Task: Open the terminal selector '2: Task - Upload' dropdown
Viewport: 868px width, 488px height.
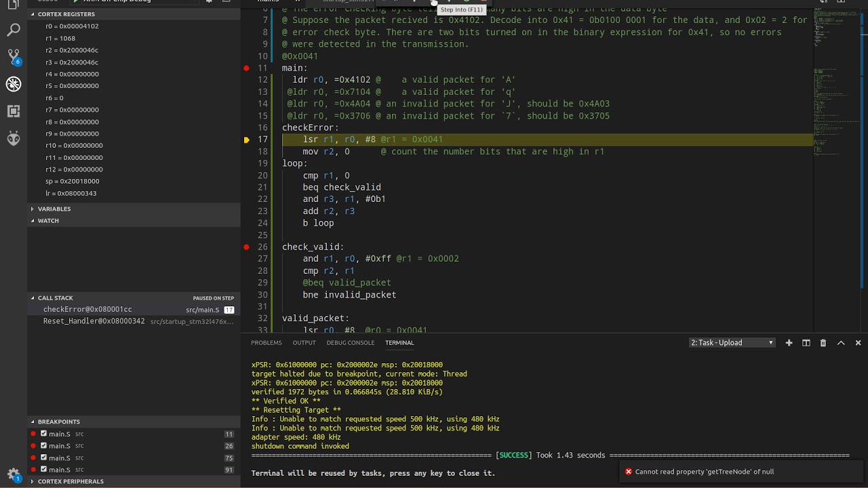Action: coord(732,343)
